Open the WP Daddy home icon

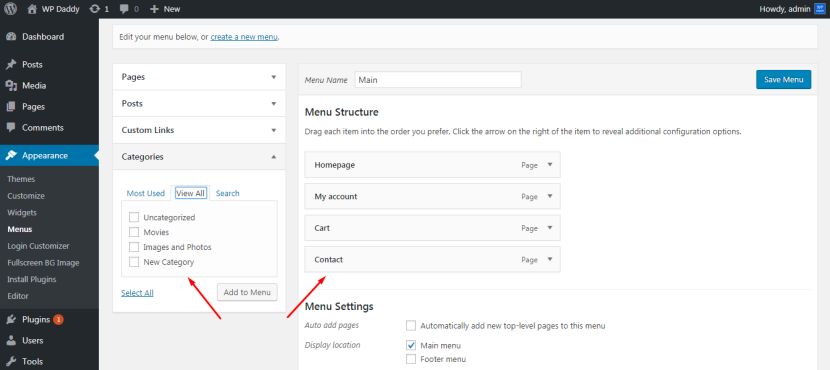[x=32, y=9]
